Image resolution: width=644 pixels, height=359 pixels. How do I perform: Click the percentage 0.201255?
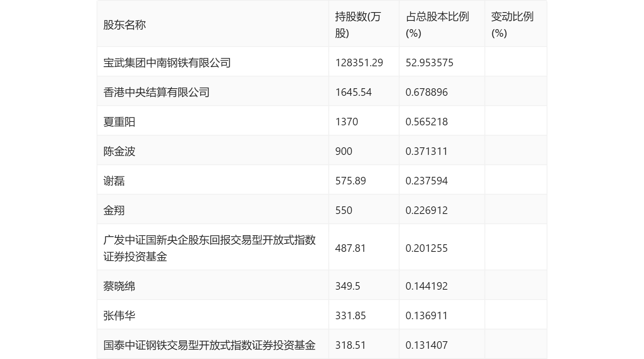(x=427, y=248)
